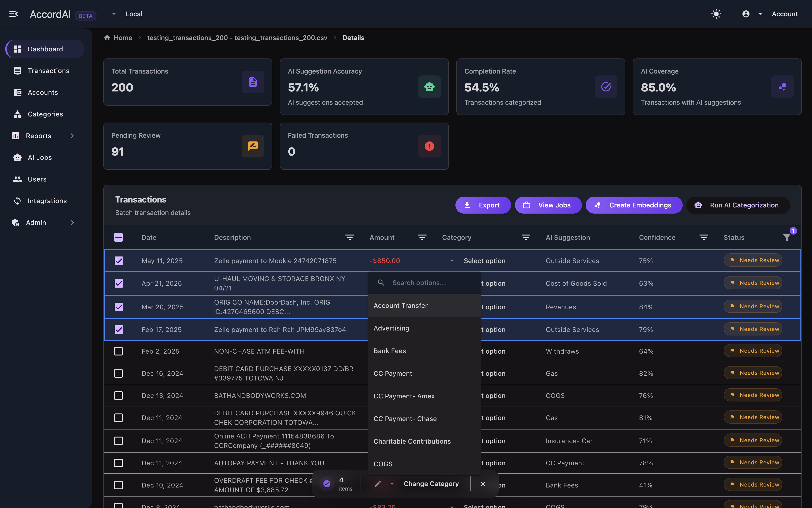Choose Bank Fees from the category list

389,351
